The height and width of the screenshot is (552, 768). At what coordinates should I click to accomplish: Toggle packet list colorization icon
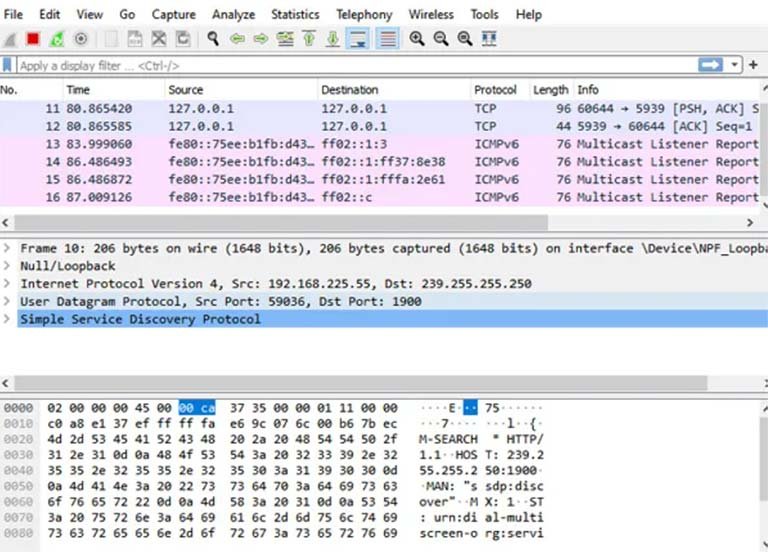(x=387, y=39)
